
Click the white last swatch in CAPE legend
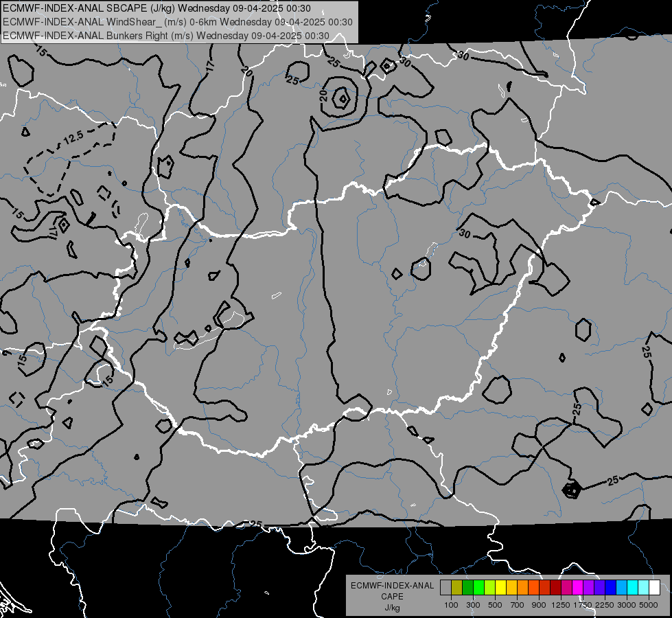coord(654,587)
